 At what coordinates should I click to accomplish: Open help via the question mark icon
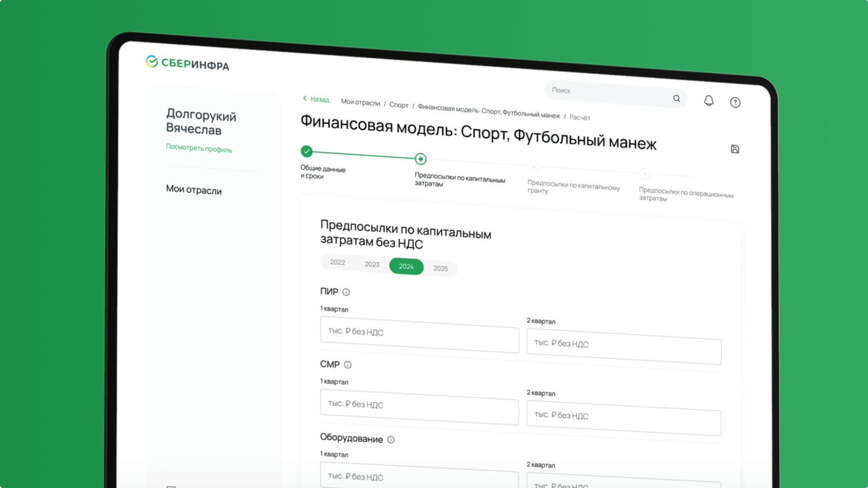click(x=735, y=101)
